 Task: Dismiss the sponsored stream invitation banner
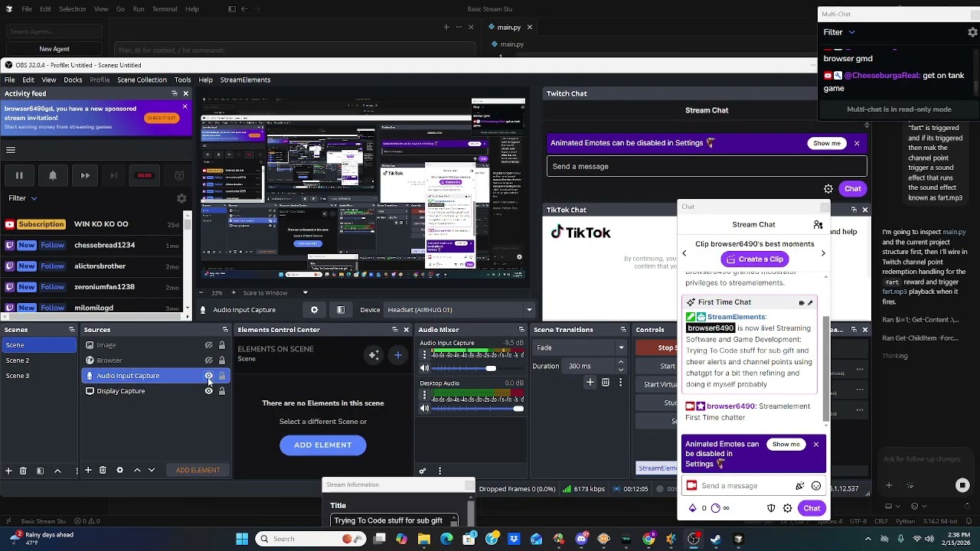(x=185, y=107)
